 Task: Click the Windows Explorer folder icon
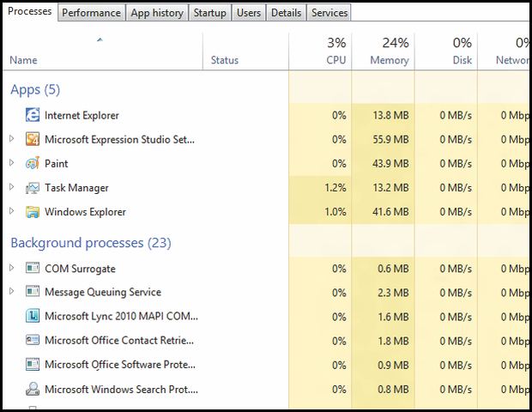33,212
